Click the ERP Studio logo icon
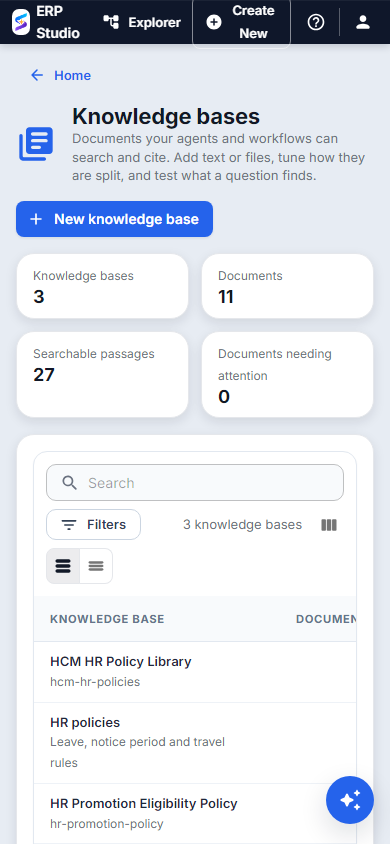 pos(20,22)
